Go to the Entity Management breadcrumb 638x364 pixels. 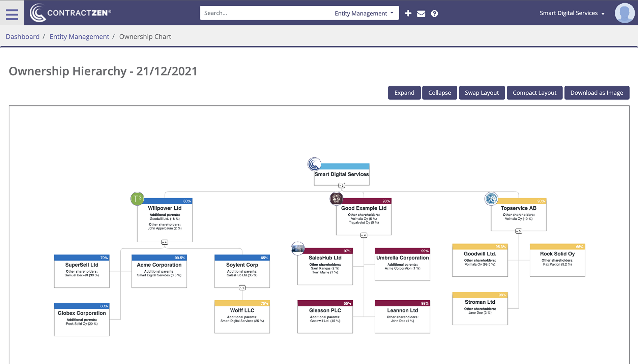coord(79,36)
